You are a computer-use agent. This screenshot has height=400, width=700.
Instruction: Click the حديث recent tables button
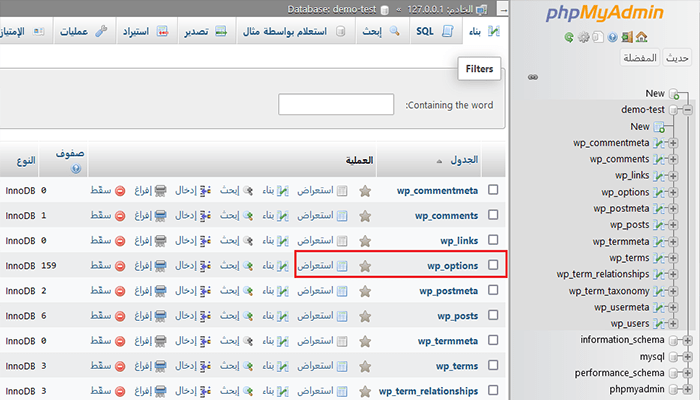(x=677, y=58)
